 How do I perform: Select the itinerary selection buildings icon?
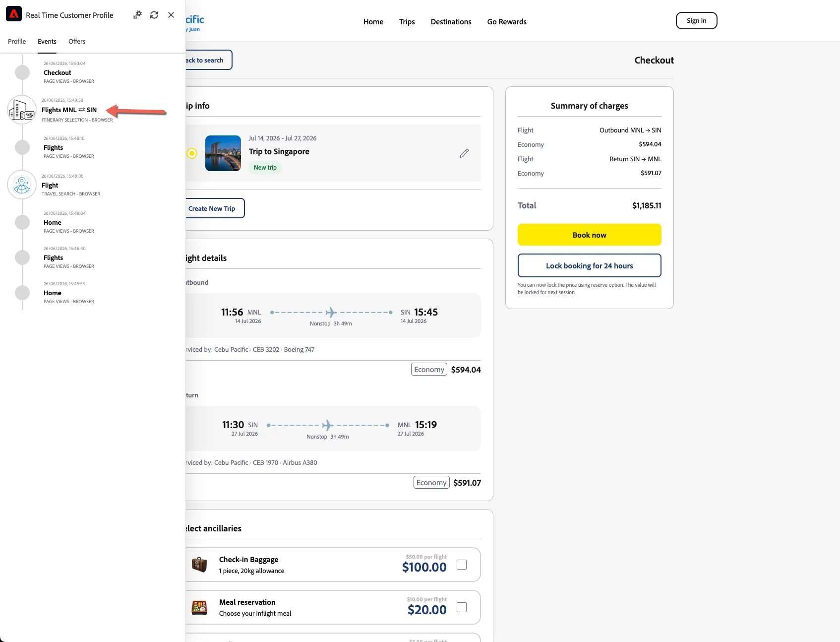[22, 110]
